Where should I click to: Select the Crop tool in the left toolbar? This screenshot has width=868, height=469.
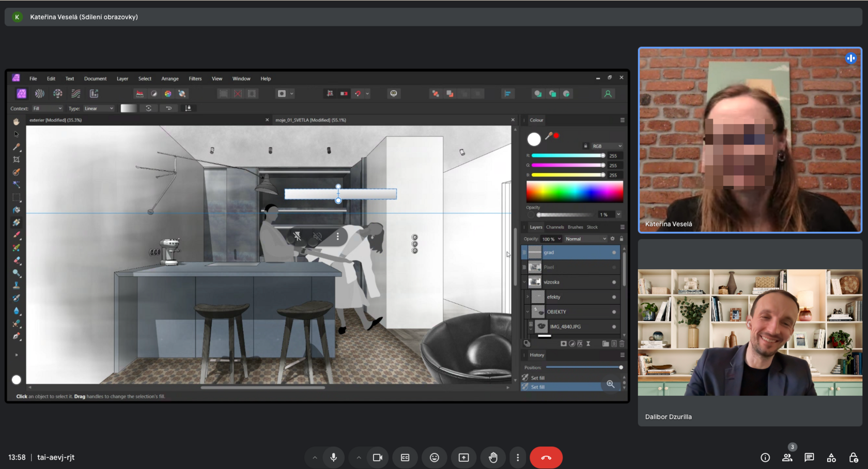point(17,160)
